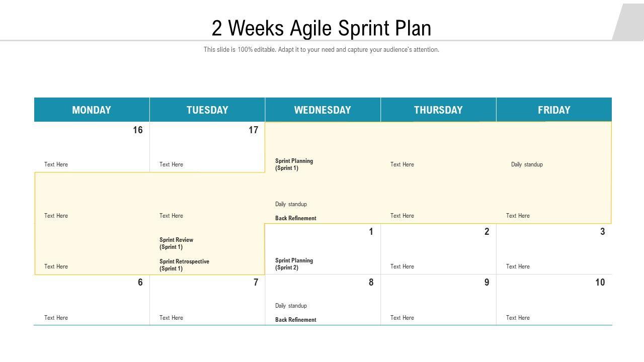Click 'Sprint Planning (Sprint 2)' entry
Image resolution: width=644 pixels, height=362 pixels.
pos(294,264)
